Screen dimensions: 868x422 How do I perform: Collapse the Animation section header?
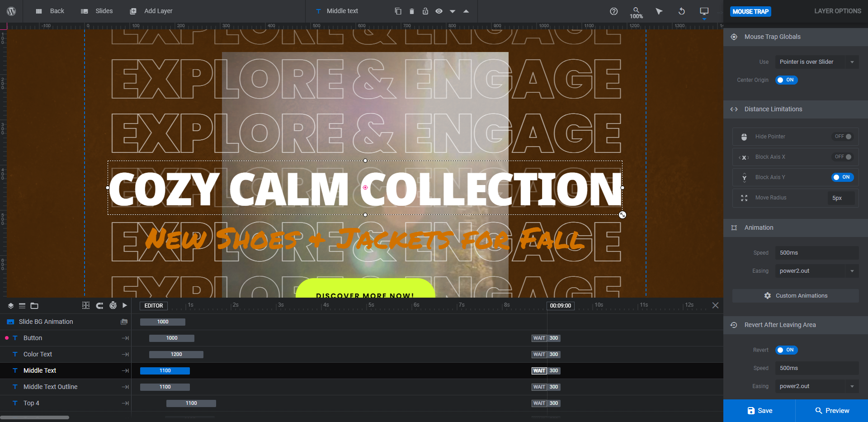pyautogui.click(x=796, y=228)
